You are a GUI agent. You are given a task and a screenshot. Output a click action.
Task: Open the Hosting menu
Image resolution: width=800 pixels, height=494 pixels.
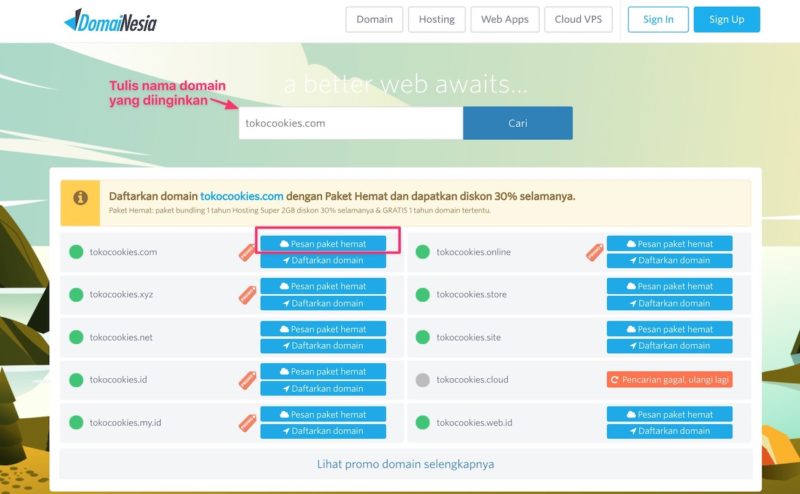click(437, 19)
